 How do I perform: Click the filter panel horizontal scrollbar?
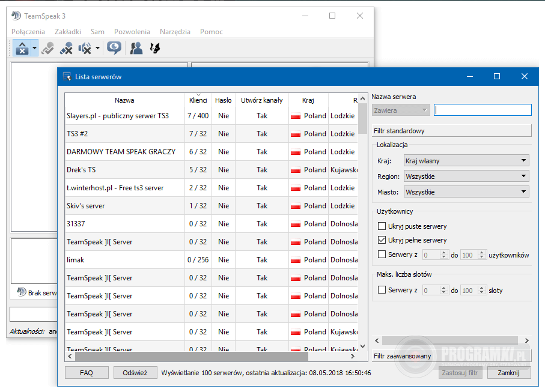pyautogui.click(x=450, y=340)
